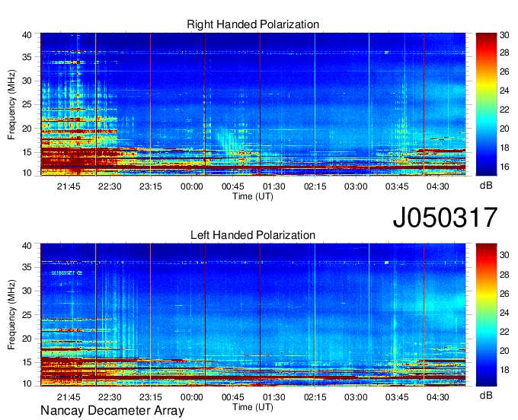Click the 02:15 time tick under the Left Handed plot
Viewport: 518px width, 420px height.
[315, 397]
